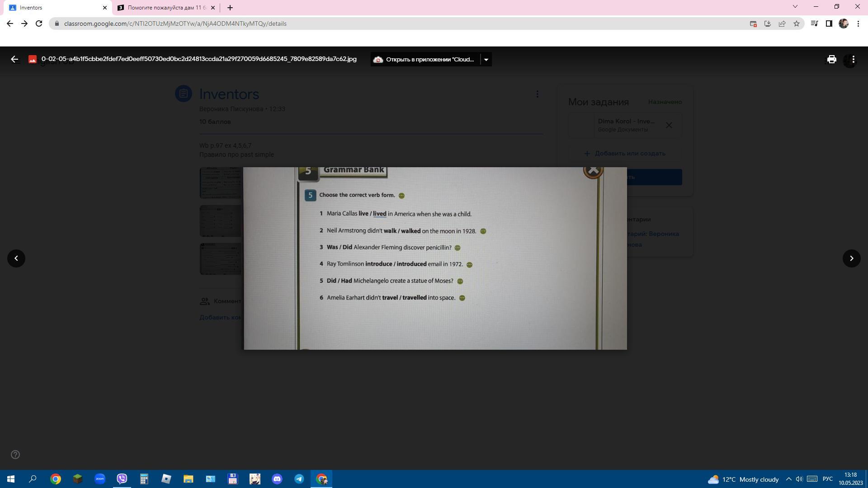Image resolution: width=868 pixels, height=488 pixels.
Task: Switch to the 'Помогите пожалуйста' tab
Action: pos(166,8)
